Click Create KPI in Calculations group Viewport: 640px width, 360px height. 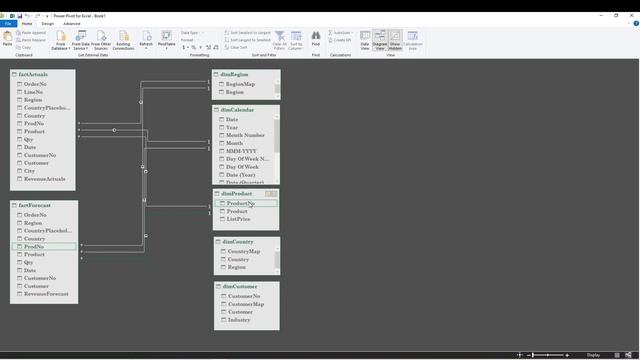[340, 40]
